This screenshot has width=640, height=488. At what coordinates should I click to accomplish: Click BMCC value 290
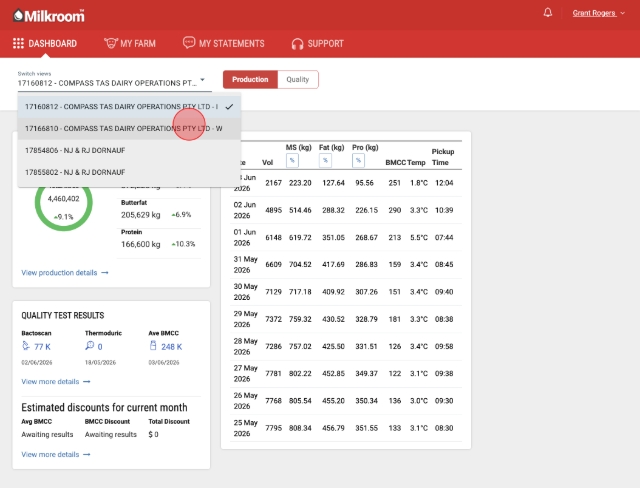coord(395,210)
